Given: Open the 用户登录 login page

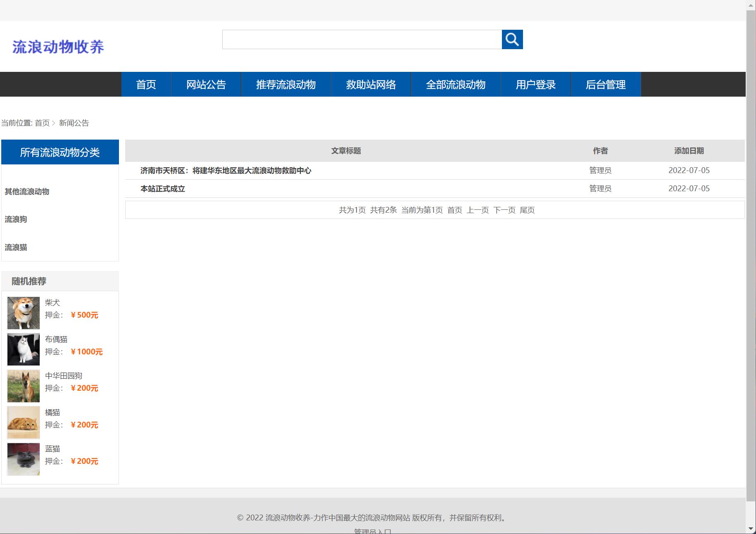Looking at the screenshot, I should (x=535, y=84).
